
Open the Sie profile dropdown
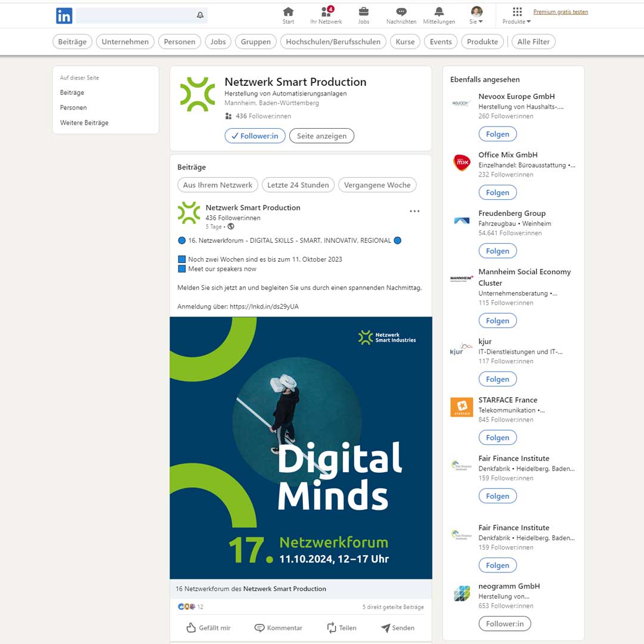(476, 15)
